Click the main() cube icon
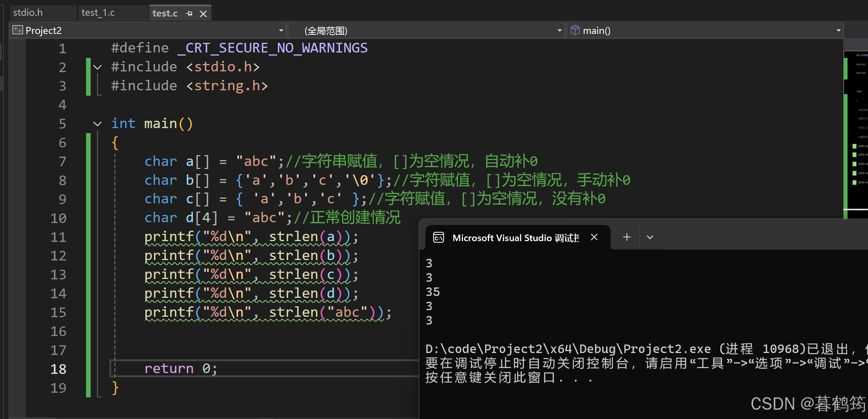The image size is (868, 419). tap(575, 30)
